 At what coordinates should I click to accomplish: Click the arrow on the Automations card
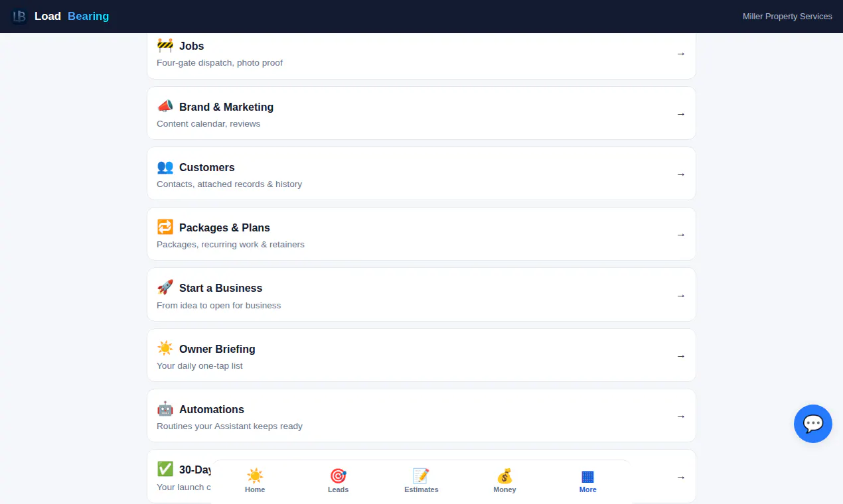[681, 416]
